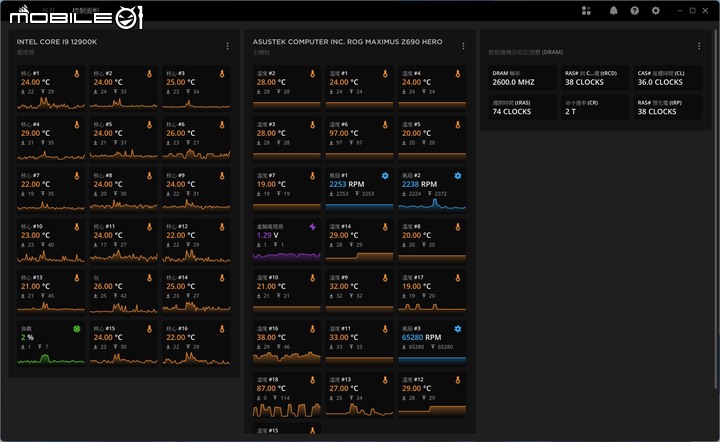Select 核心 #11 24.00 °C reading
Image resolution: width=720 pixels, height=442 pixels.
[108, 235]
